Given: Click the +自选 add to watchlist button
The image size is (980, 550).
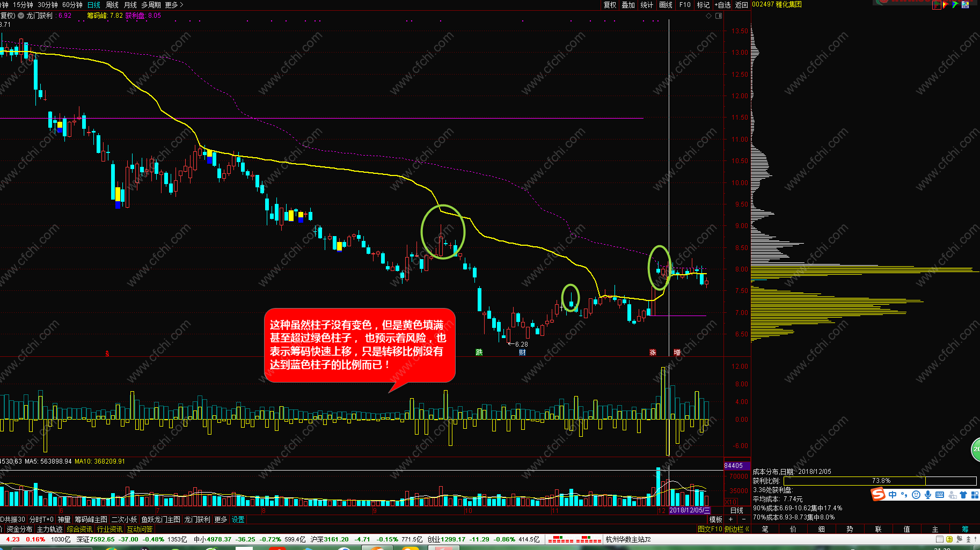Looking at the screenshot, I should click(x=723, y=5).
